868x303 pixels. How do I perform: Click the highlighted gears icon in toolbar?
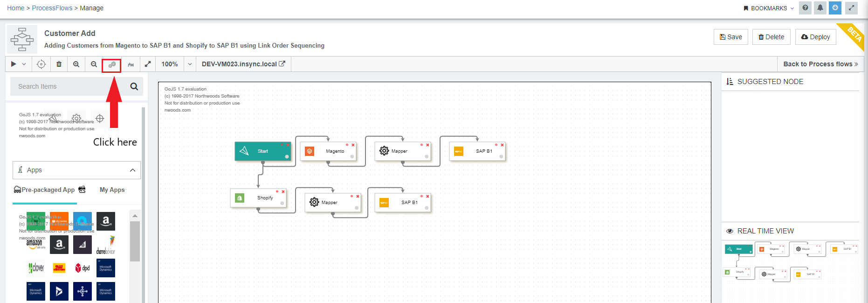tap(112, 65)
